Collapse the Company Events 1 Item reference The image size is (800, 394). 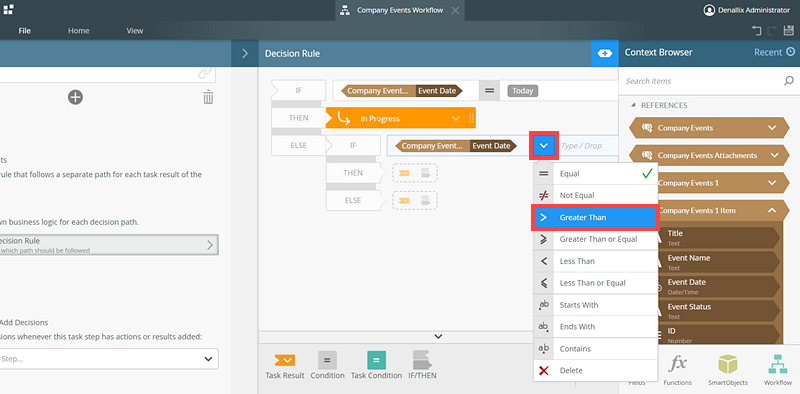pos(772,210)
